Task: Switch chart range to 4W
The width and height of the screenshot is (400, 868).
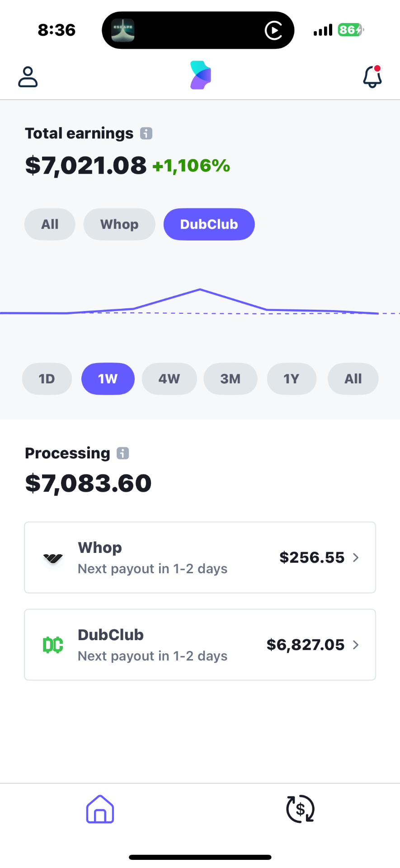Action: coord(169,379)
